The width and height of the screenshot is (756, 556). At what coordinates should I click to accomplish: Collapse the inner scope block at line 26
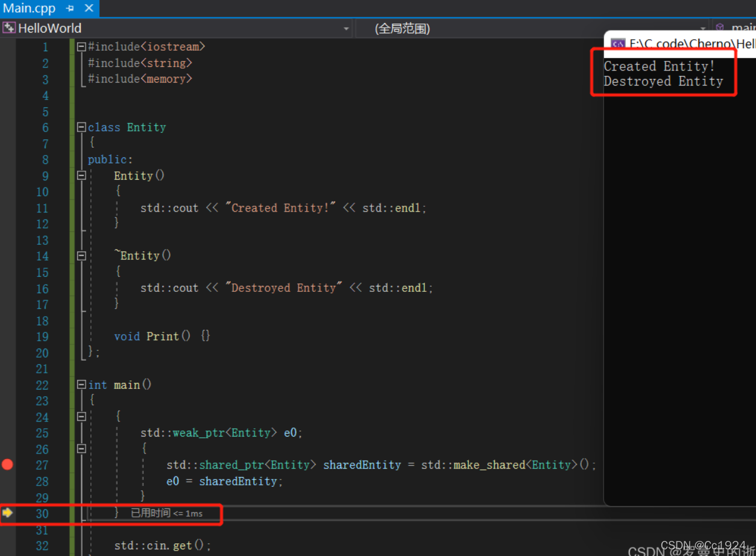click(x=81, y=449)
